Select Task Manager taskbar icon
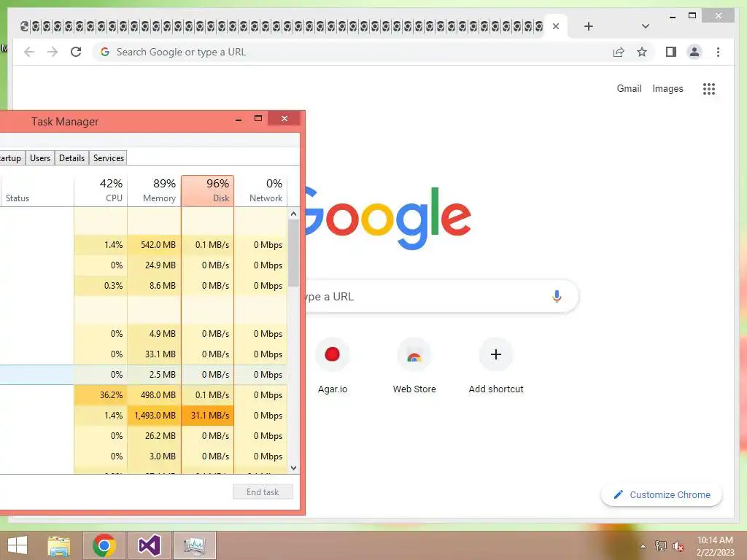Screen dimensions: 747x560 pos(194,545)
